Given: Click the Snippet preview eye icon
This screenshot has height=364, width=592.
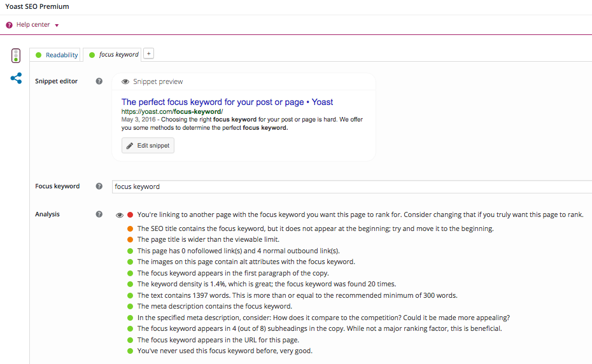Looking at the screenshot, I should (125, 81).
